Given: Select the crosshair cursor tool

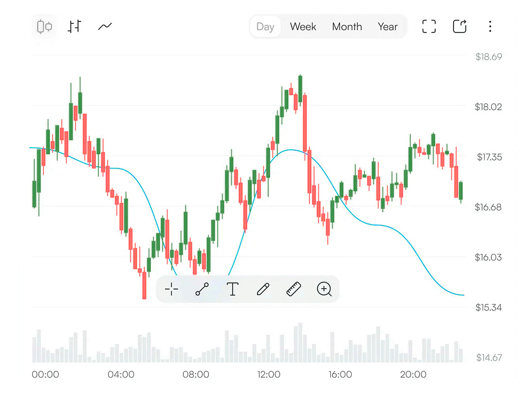Looking at the screenshot, I should pyautogui.click(x=172, y=289).
